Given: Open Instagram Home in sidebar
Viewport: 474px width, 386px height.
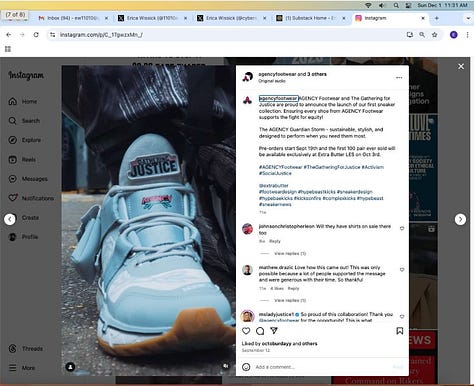Looking at the screenshot, I should (23, 101).
